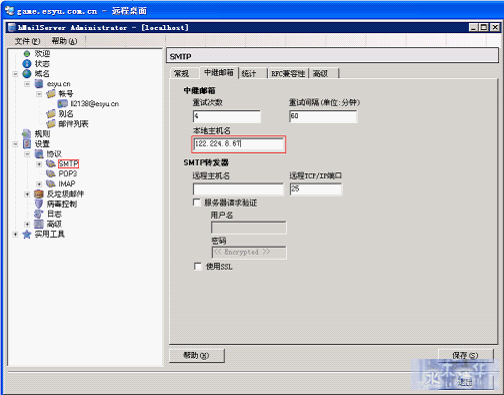Click the 别名 folder icon

51,114
